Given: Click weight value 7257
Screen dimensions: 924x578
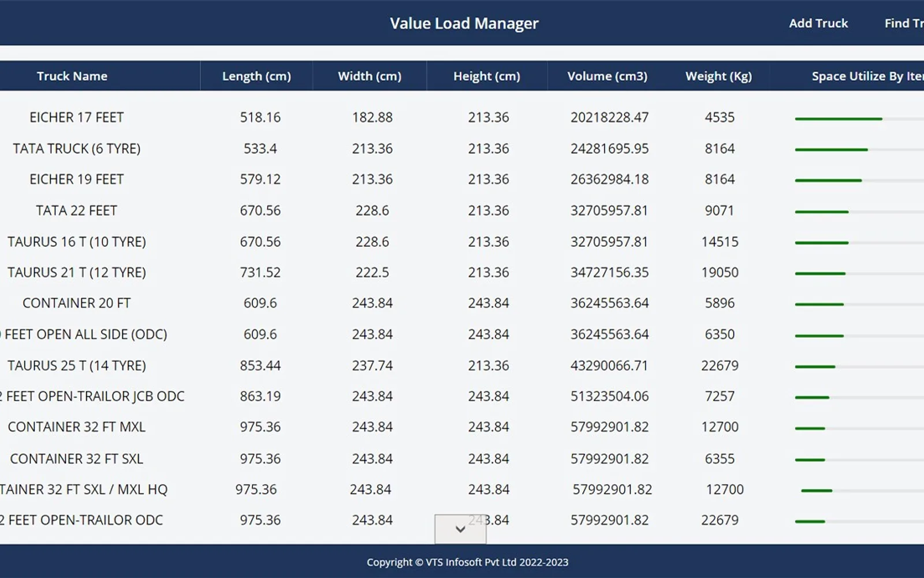Looking at the screenshot, I should point(720,396).
